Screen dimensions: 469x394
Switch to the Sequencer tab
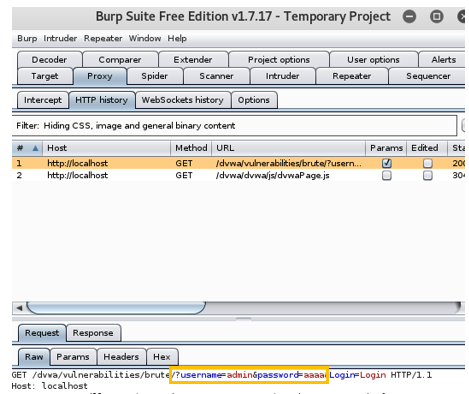pos(428,76)
